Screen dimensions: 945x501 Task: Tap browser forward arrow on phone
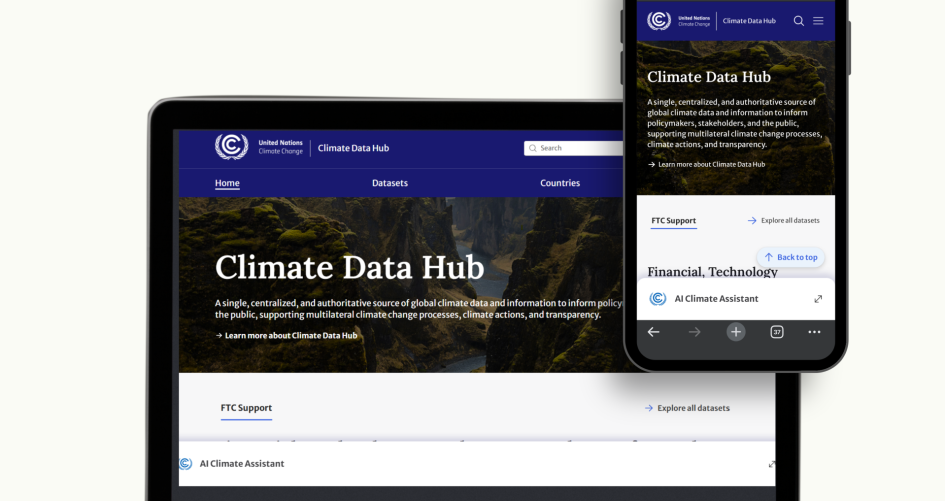coord(694,332)
